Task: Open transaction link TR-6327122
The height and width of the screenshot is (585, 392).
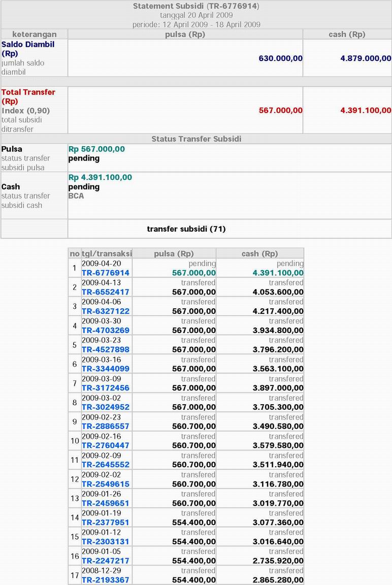Action: pos(106,311)
